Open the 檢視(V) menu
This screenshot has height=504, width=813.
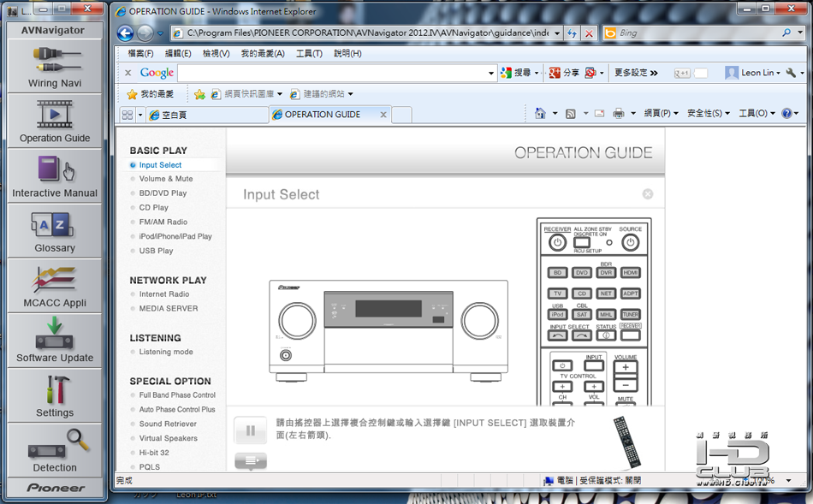point(217,53)
